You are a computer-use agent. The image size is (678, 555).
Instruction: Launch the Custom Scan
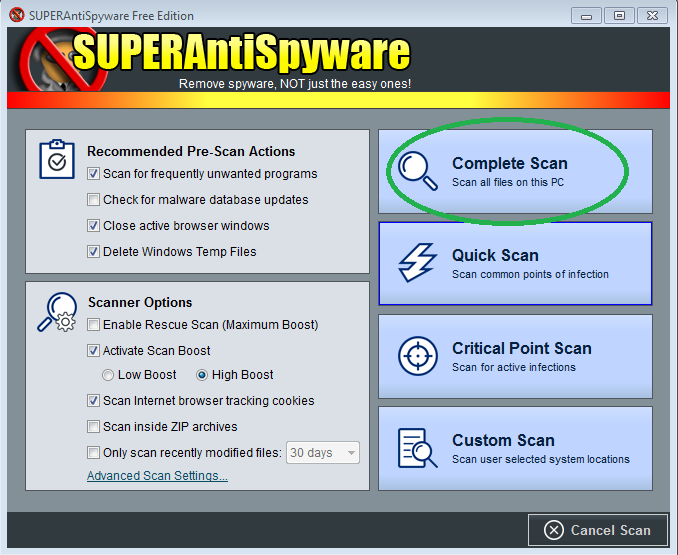tap(515, 448)
